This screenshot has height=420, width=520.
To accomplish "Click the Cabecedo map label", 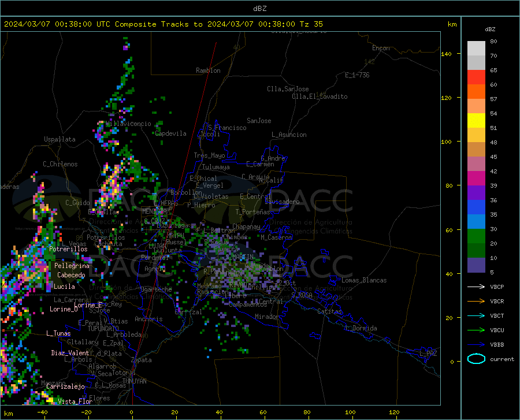I will [71, 275].
